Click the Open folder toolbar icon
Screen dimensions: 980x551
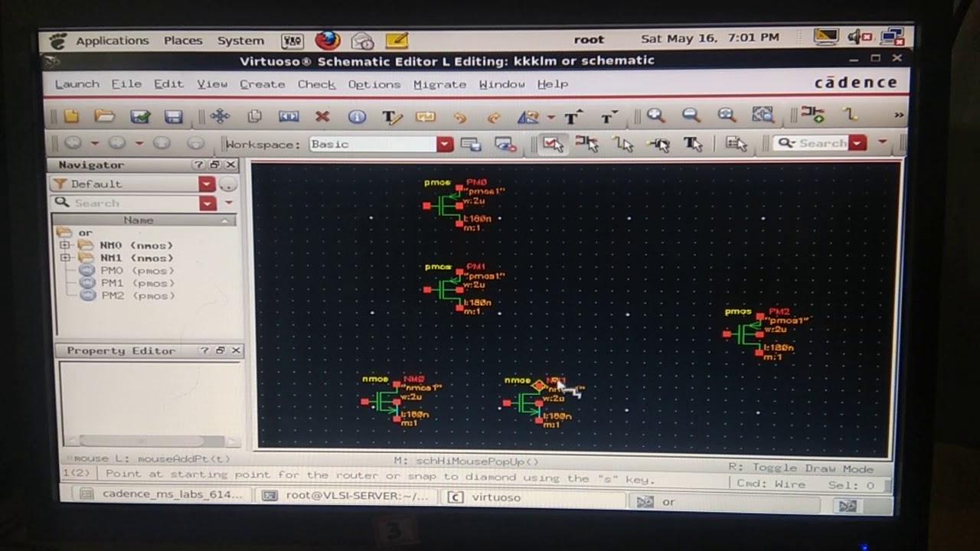point(104,116)
